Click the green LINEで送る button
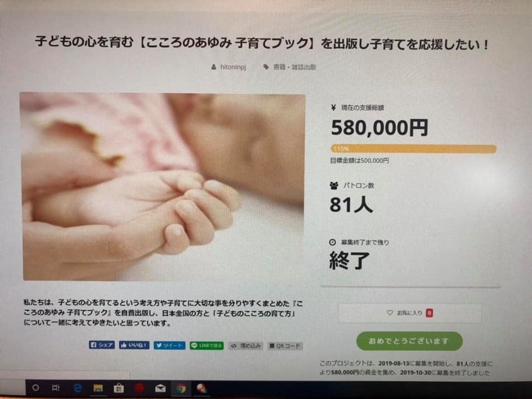 (207, 345)
